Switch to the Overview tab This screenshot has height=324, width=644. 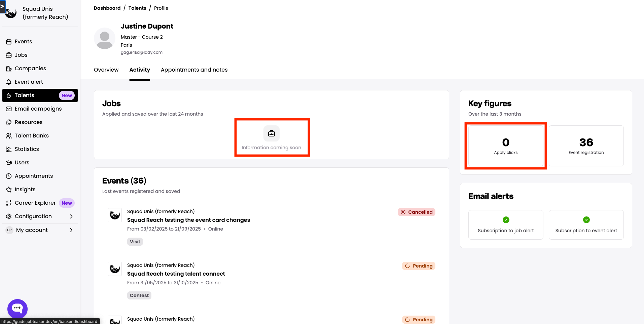click(106, 70)
